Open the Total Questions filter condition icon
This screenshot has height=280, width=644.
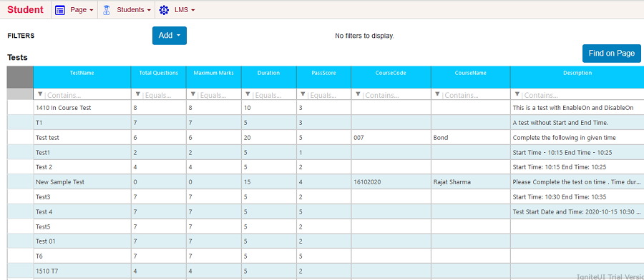(137, 94)
